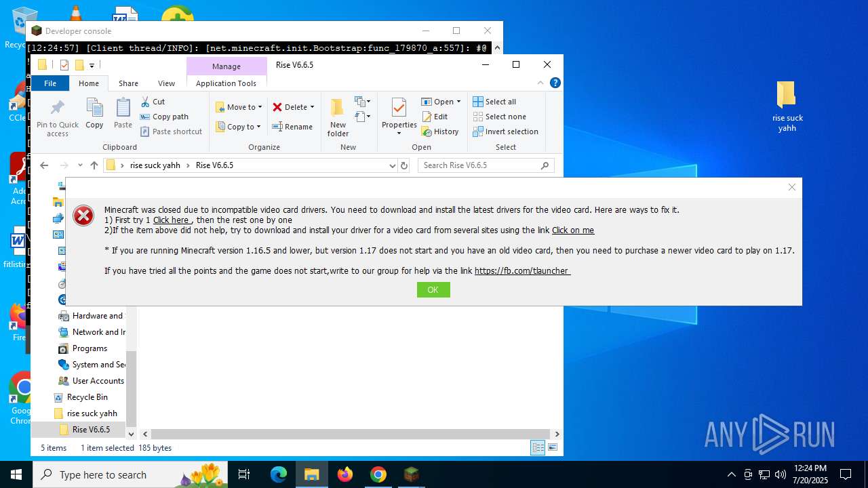This screenshot has width=868, height=488.
Task: Close the error dialog with X
Action: 791,187
